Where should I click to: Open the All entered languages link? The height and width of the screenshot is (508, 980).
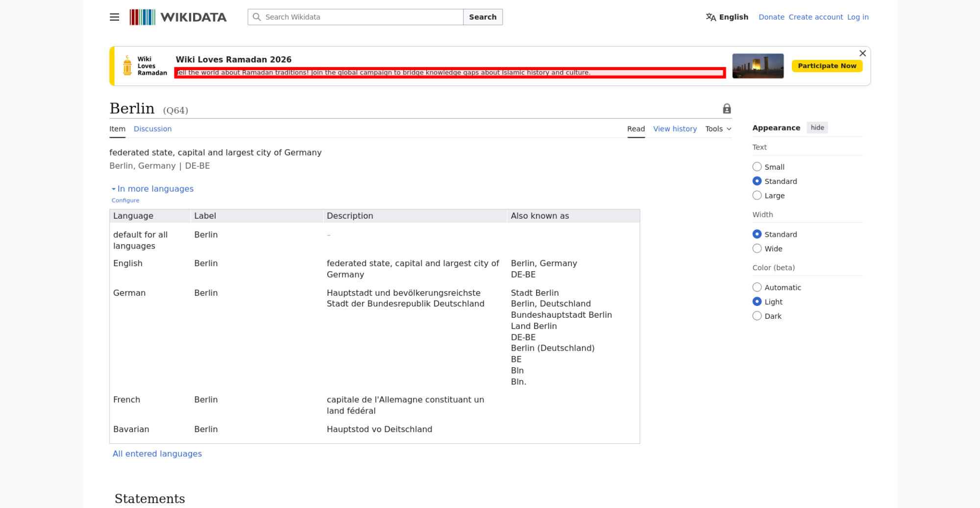(157, 454)
